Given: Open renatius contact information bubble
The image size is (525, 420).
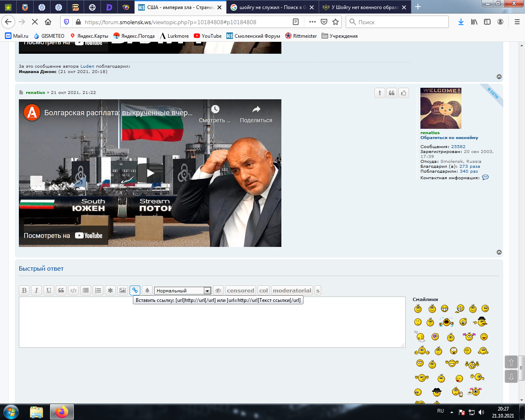Looking at the screenshot, I should pos(485,178).
